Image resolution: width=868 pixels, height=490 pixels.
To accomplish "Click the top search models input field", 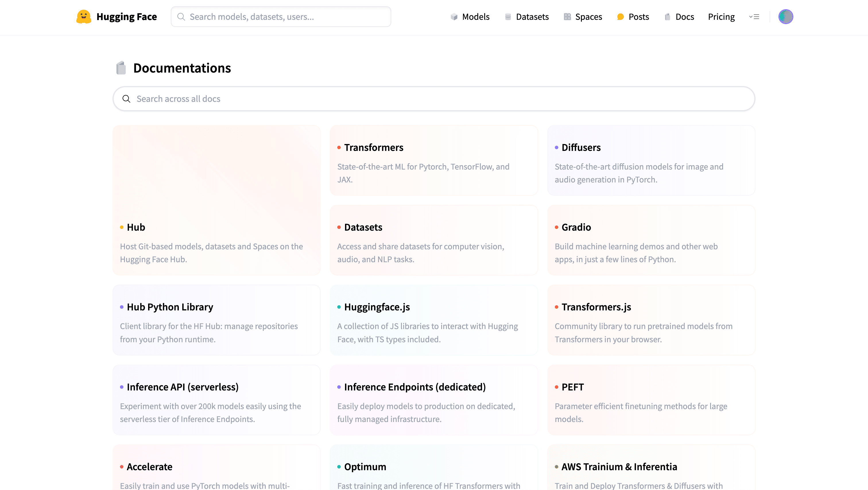I will 281,17.
